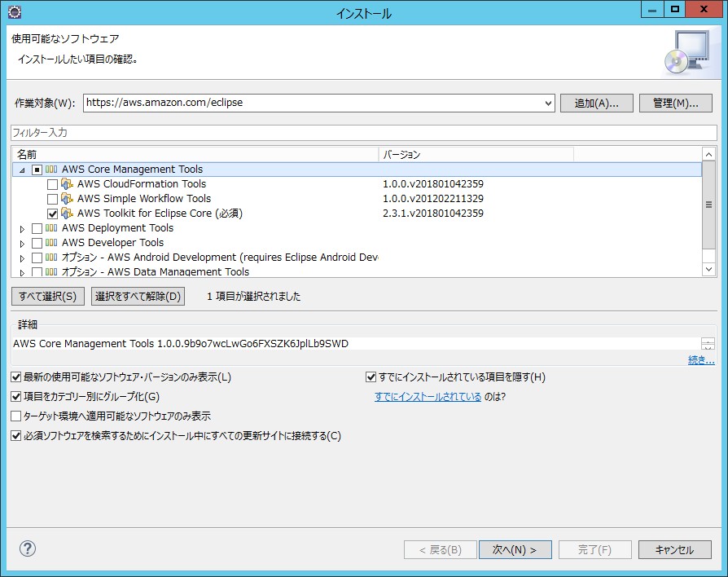This screenshot has width=728, height=577.
Task: Select version 1.0.0.v201202211329 cell
Action: tap(432, 199)
